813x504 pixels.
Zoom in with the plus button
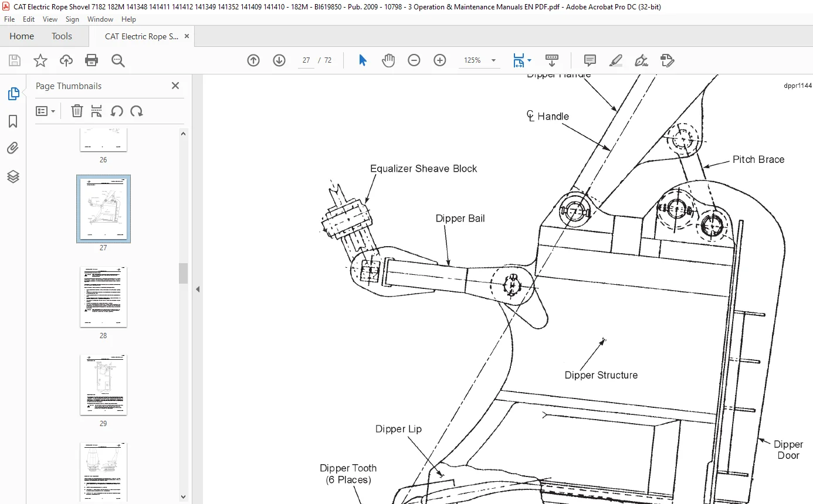pos(440,60)
